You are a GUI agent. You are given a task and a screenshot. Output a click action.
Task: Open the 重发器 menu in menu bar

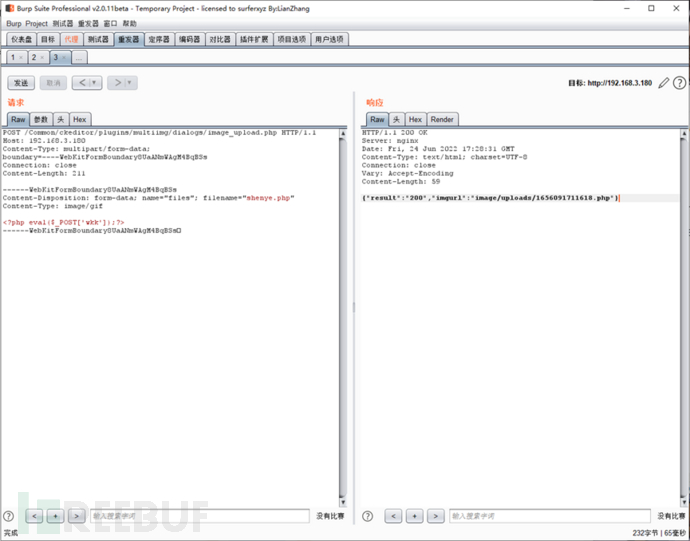tap(88, 23)
